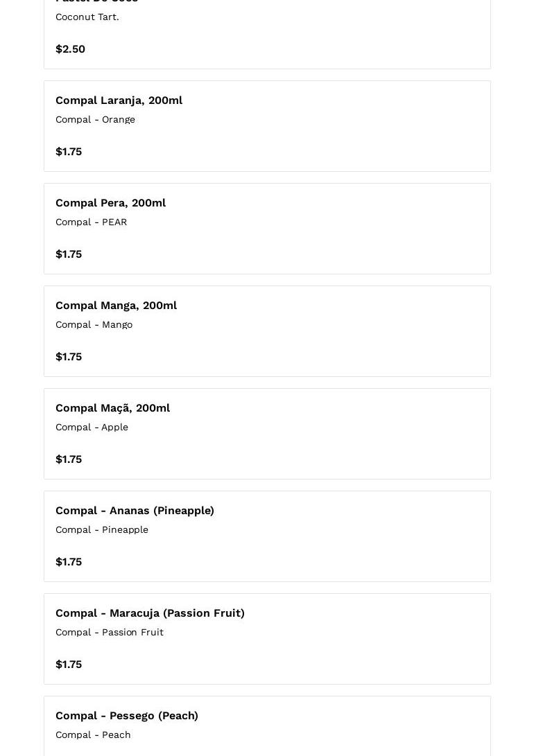
Task: Select Compal - Ananas (Pineapple) item
Action: (x=135, y=511)
